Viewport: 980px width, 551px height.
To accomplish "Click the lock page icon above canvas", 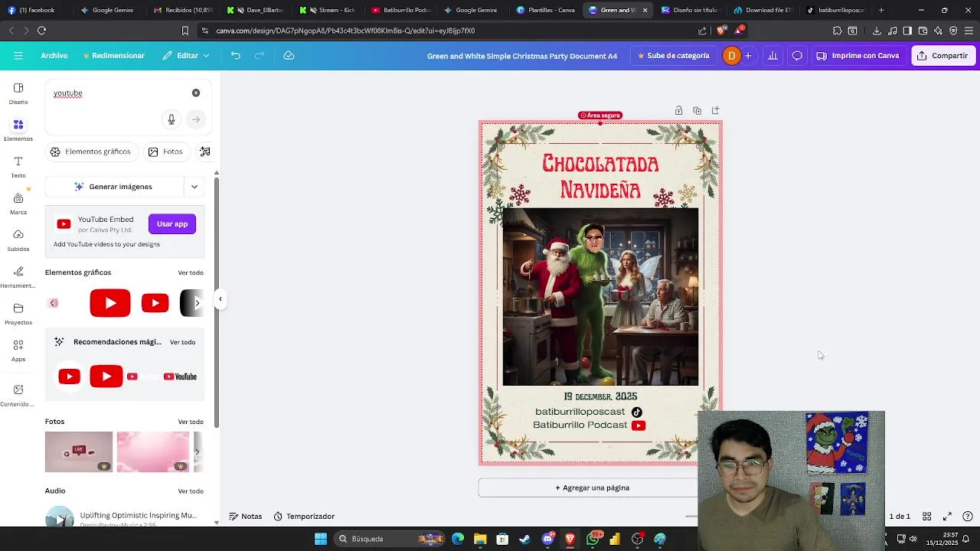I will click(x=678, y=111).
